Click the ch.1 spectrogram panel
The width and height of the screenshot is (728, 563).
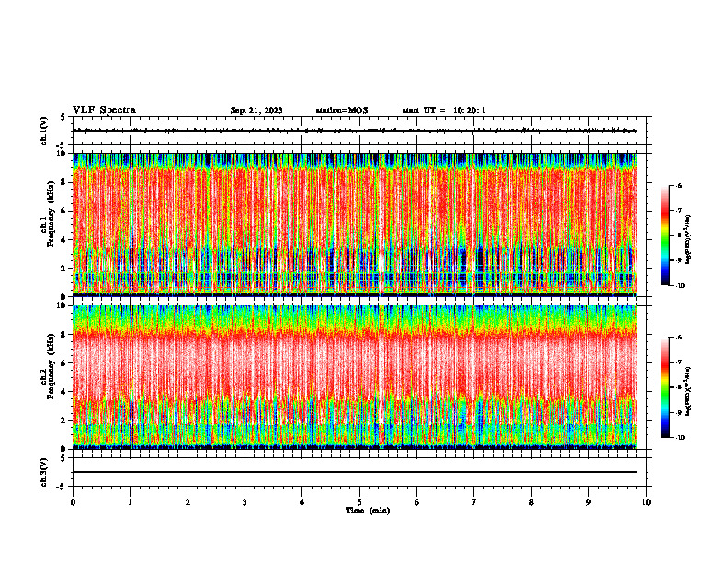tap(355, 224)
